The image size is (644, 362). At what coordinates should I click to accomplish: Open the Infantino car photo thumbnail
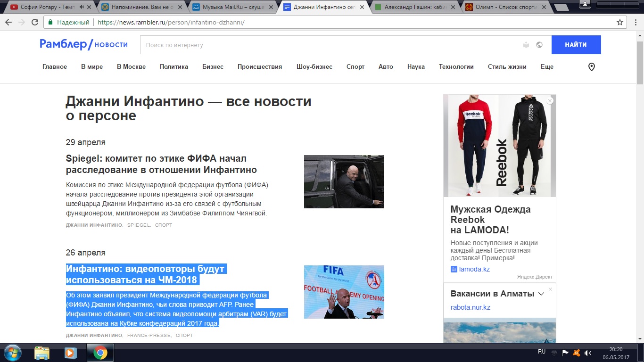(344, 181)
